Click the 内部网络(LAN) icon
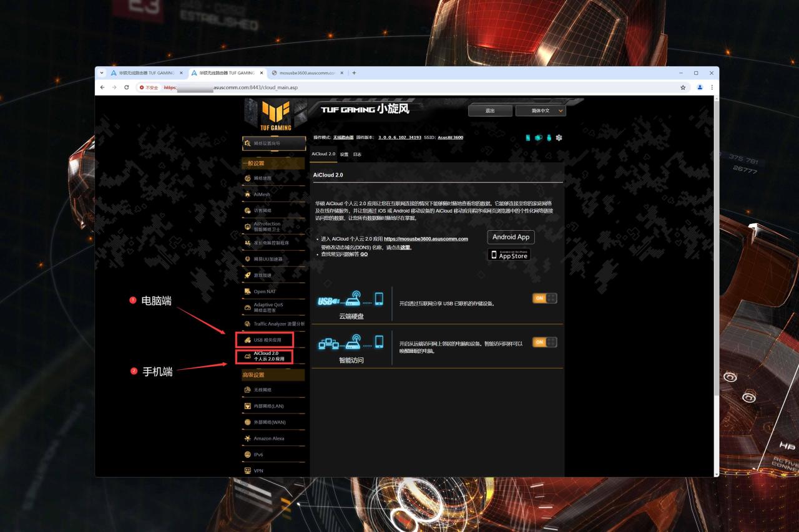 (x=248, y=406)
